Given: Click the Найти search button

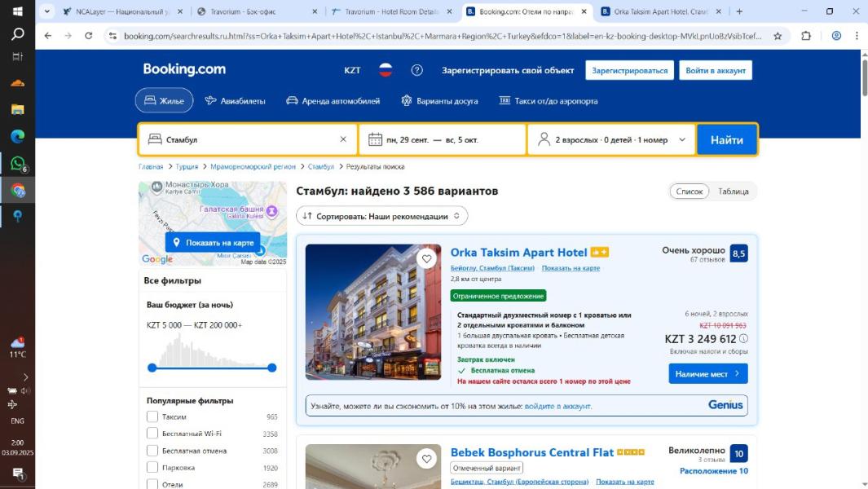Looking at the screenshot, I should (726, 139).
